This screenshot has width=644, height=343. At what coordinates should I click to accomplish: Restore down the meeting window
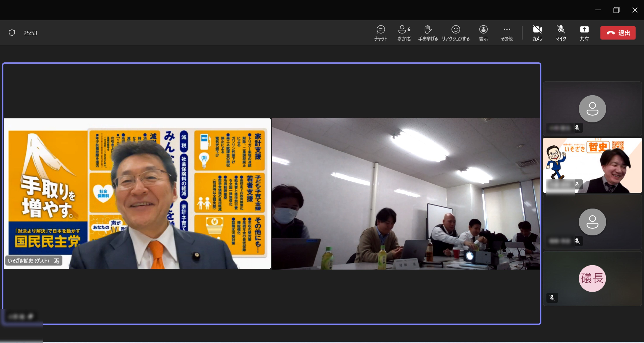[616, 10]
